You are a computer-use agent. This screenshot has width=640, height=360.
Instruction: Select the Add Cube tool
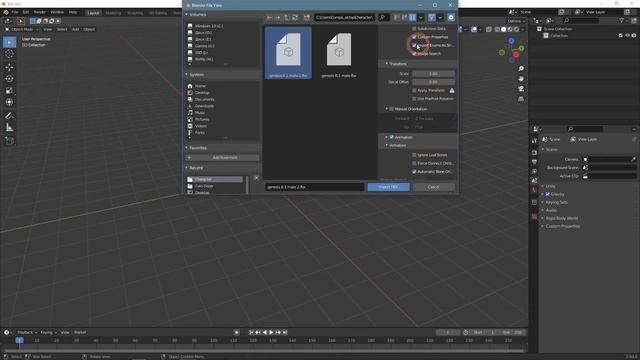click(9, 141)
